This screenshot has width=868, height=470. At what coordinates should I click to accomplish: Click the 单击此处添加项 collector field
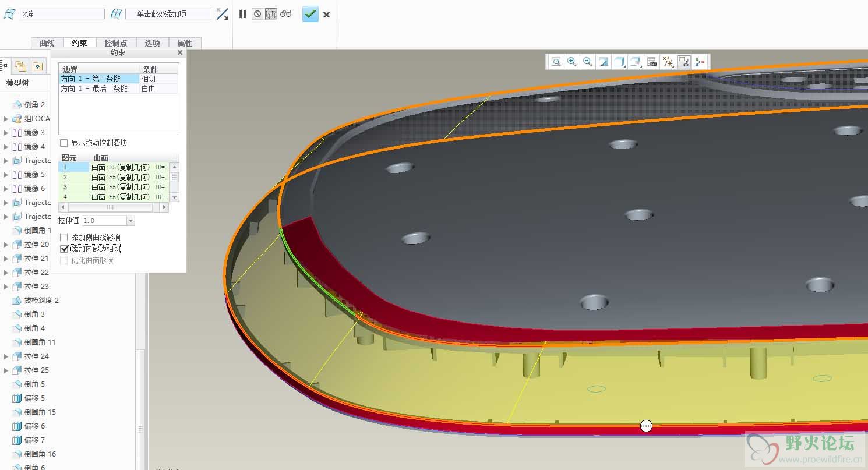[x=168, y=14]
